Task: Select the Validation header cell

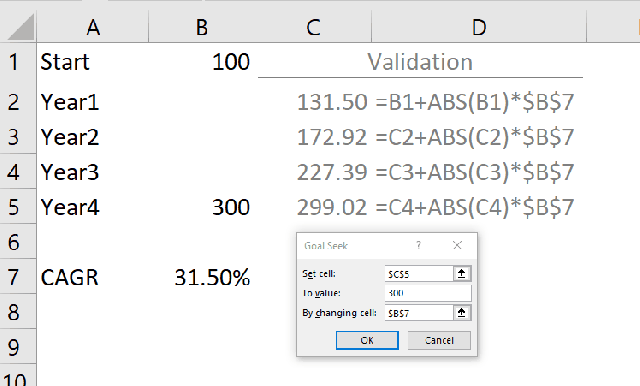Action: tap(420, 62)
